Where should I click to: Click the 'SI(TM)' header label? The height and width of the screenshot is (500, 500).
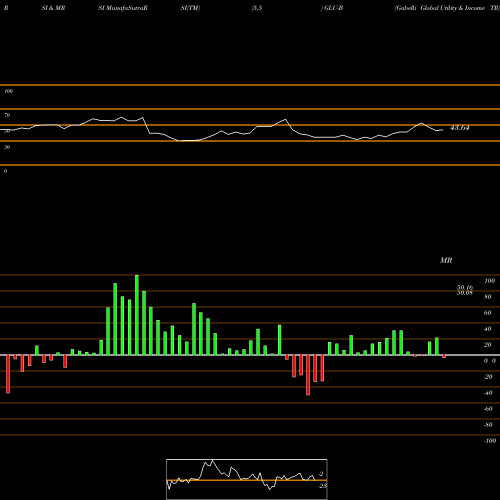coord(190,8)
